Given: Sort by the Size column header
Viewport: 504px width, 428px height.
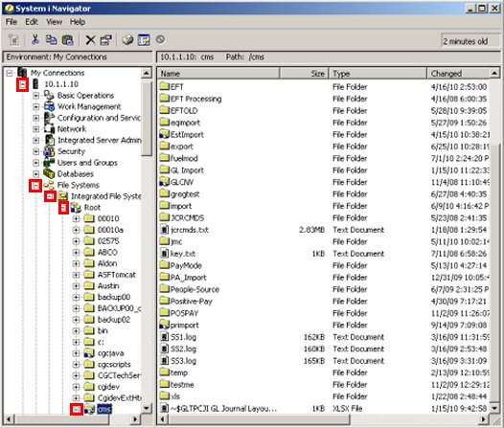Looking at the screenshot, I should pyautogui.click(x=304, y=73).
